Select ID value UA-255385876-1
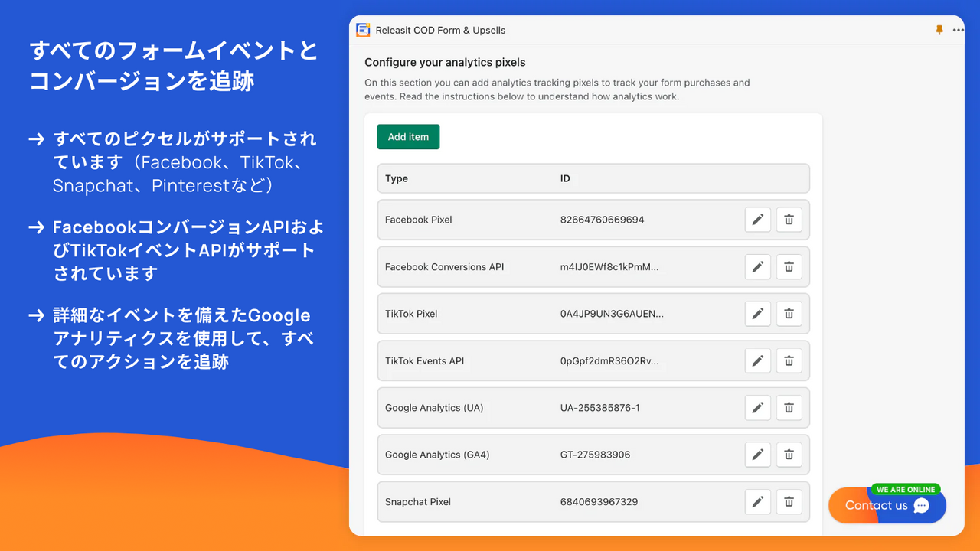 tap(600, 408)
